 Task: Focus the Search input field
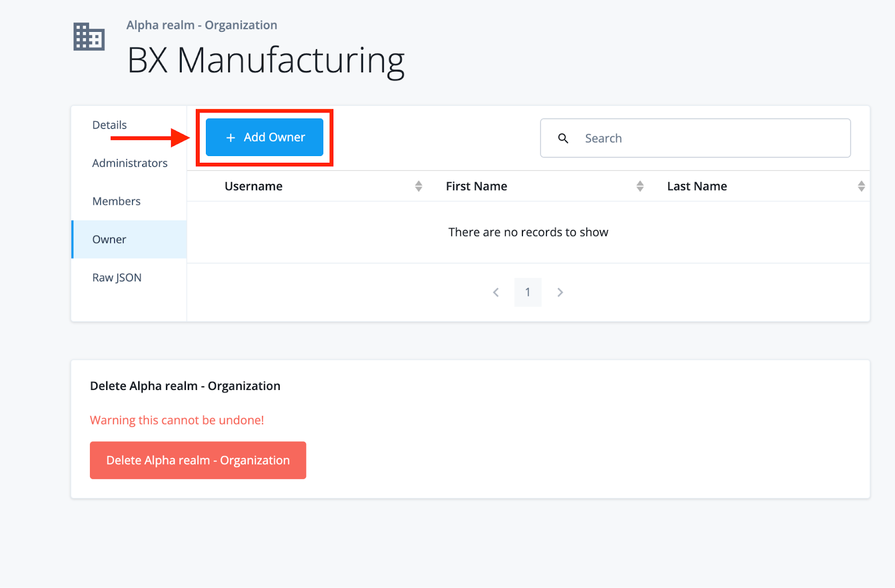pos(710,138)
